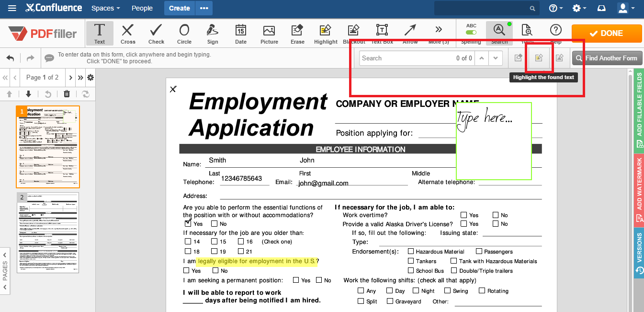Click the next search result arrow
The image size is (644, 312).
point(496,58)
